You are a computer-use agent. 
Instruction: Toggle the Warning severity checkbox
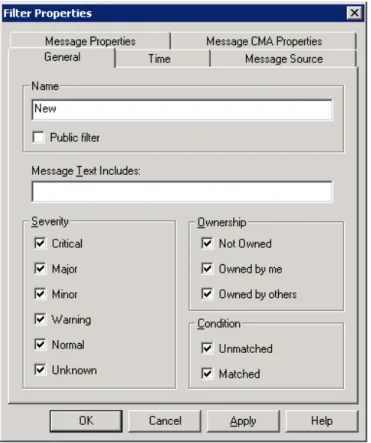coord(40,319)
